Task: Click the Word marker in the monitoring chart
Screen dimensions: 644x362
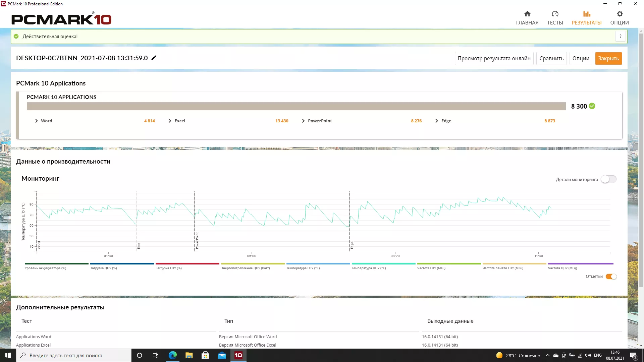Action: tap(39, 245)
